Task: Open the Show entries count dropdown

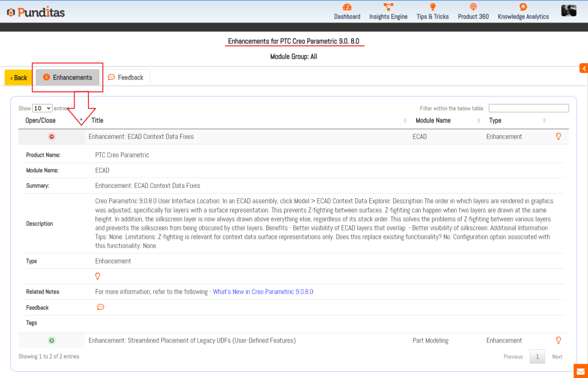Action: pyautogui.click(x=42, y=108)
